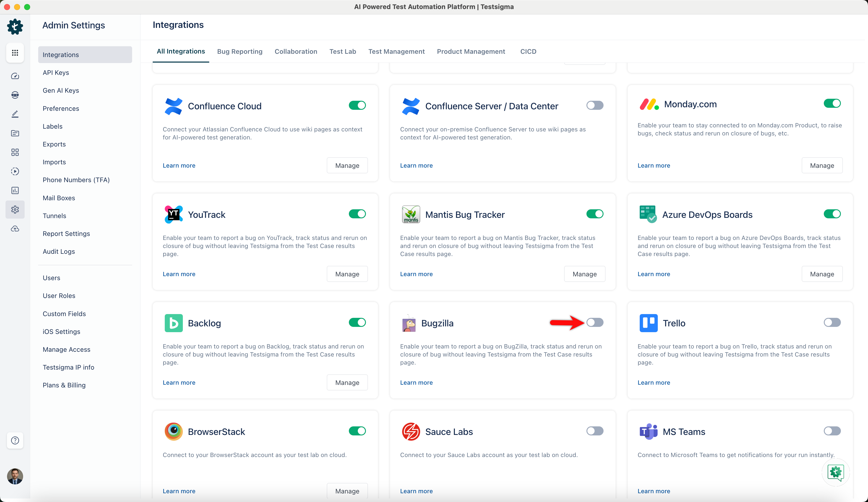Open Learn more for Trello
This screenshot has width=868, height=502.
pos(654,382)
